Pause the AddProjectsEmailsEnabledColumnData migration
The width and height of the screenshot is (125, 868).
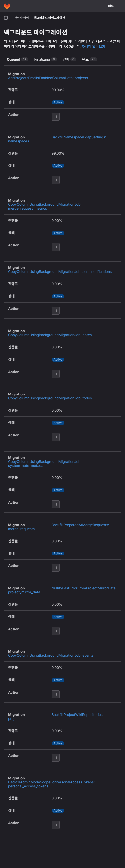56,117
